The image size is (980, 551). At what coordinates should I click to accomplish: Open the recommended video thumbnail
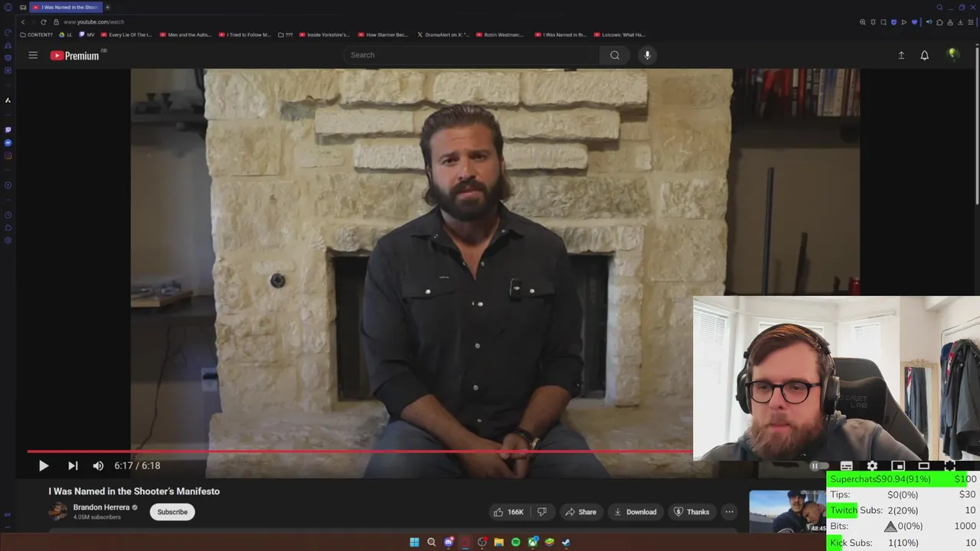point(787,511)
